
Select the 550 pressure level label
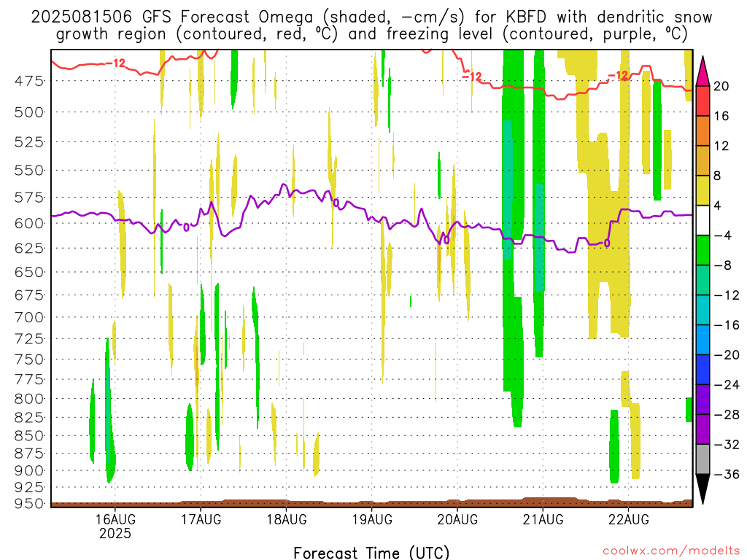coord(29,170)
